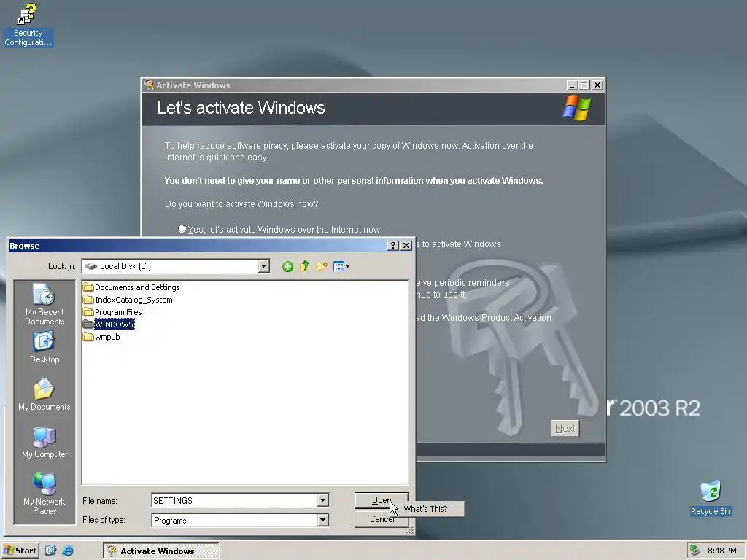
Task: Create a new folder in Browse dialog
Action: 322,266
